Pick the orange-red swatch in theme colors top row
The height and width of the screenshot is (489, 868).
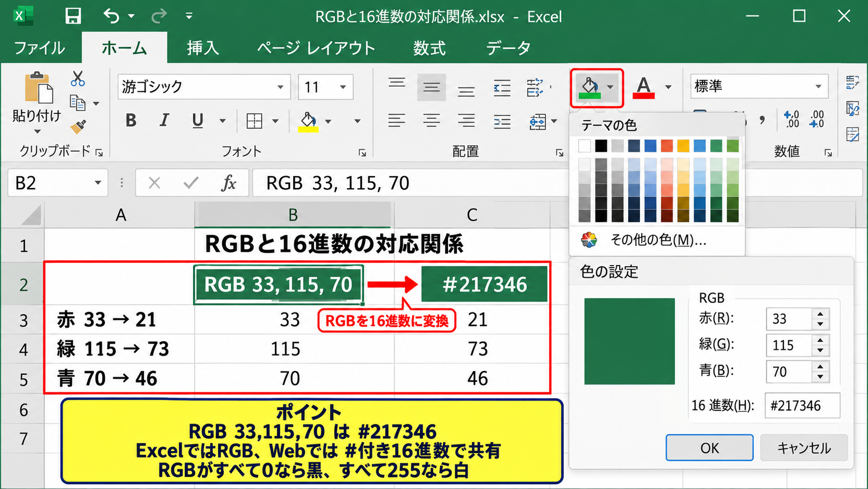click(x=667, y=146)
